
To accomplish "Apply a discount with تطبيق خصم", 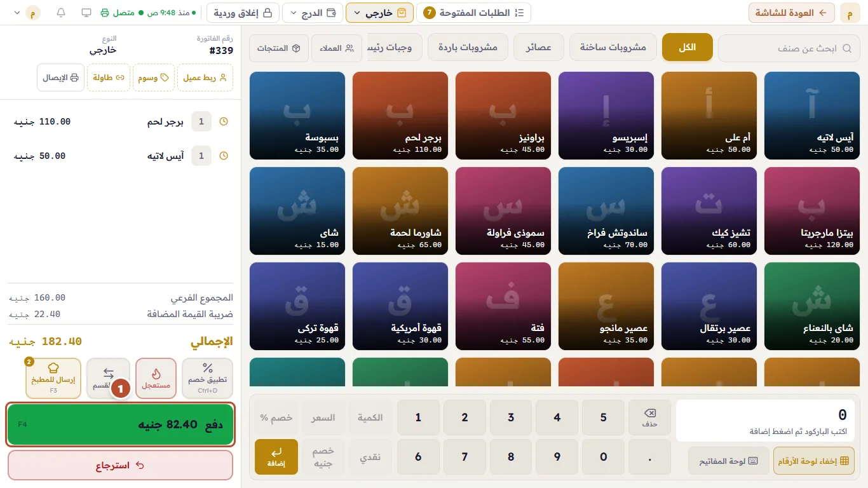I will (208, 379).
